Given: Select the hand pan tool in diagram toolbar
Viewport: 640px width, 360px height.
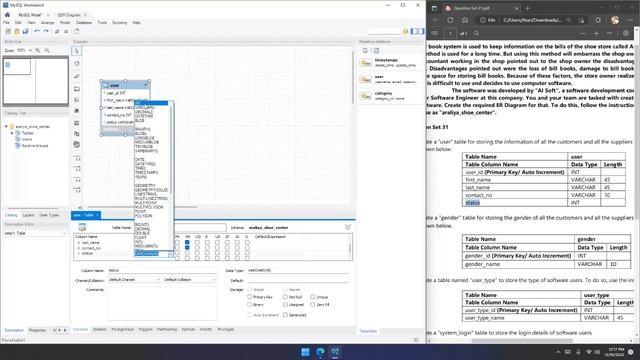Looking at the screenshot, I should pos(77,64).
